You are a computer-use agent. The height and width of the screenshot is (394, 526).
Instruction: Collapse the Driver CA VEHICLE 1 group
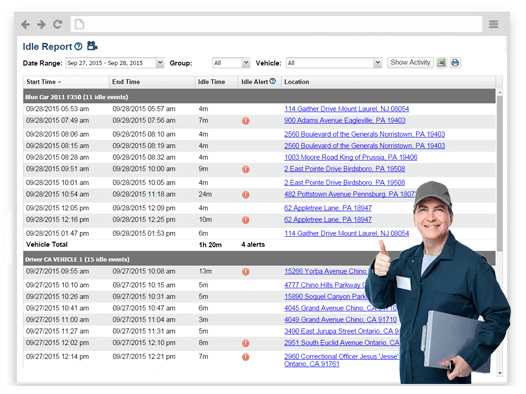pyautogui.click(x=259, y=259)
